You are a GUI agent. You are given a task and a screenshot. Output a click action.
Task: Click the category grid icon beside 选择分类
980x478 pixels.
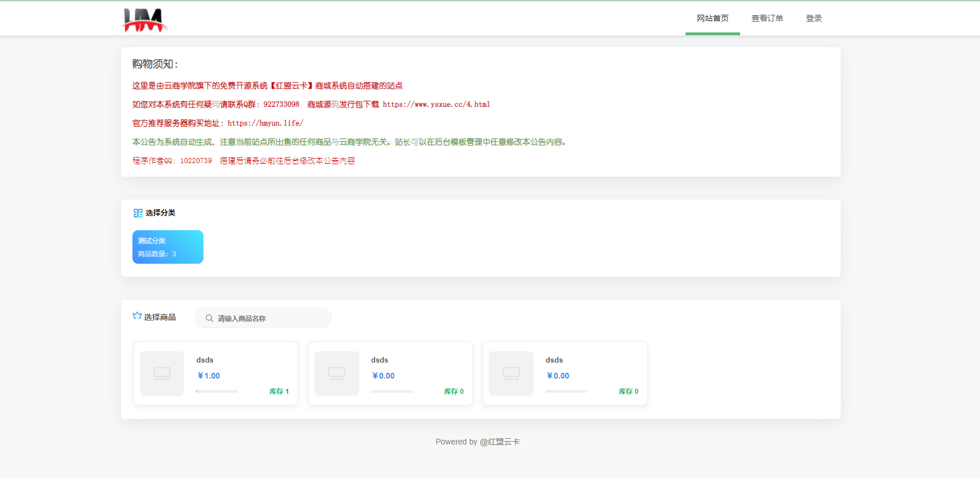(x=138, y=213)
